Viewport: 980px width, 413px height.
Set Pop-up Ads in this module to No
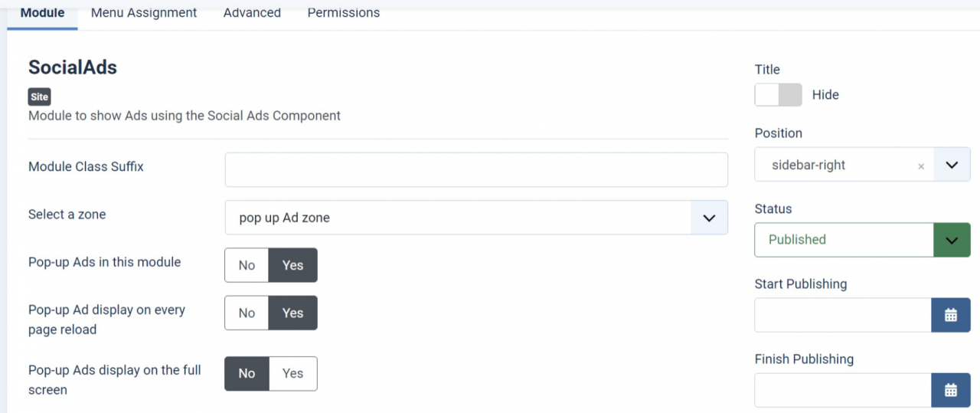[x=247, y=265]
